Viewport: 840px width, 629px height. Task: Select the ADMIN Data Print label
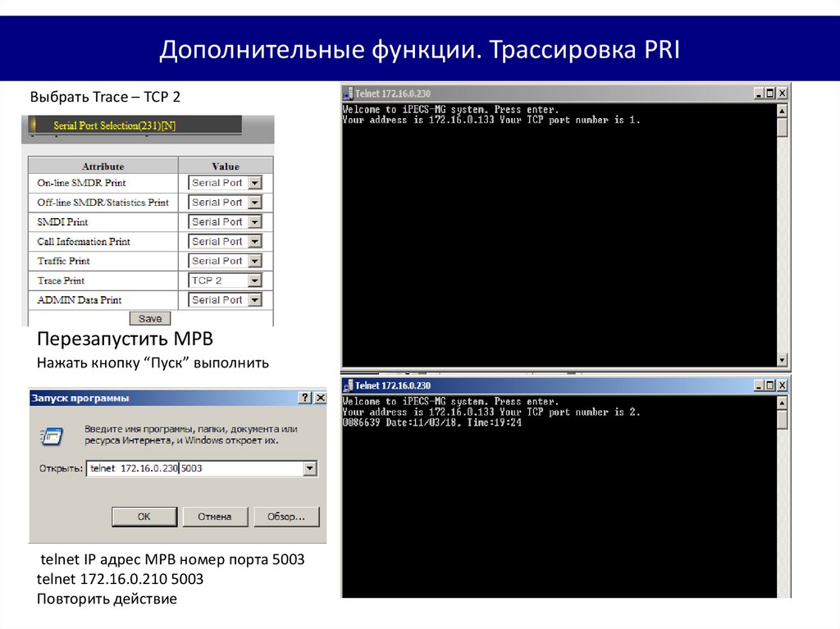tap(80, 300)
